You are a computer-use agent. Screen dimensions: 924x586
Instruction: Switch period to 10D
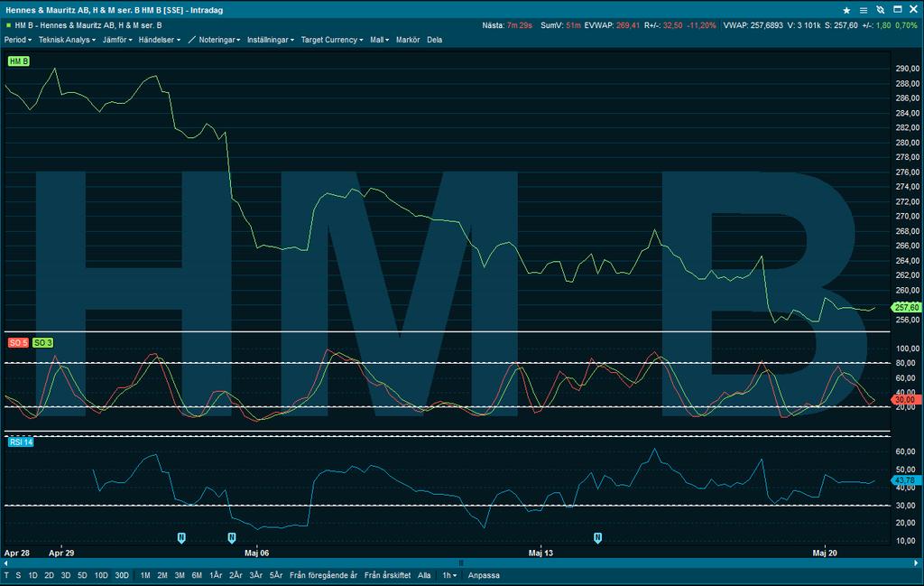pos(101,575)
